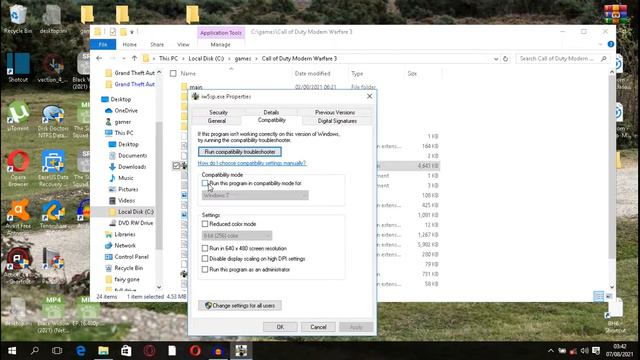Open red Opera icon on taskbar
Viewport: 640px width, 360px height.
pyautogui.click(x=195, y=351)
